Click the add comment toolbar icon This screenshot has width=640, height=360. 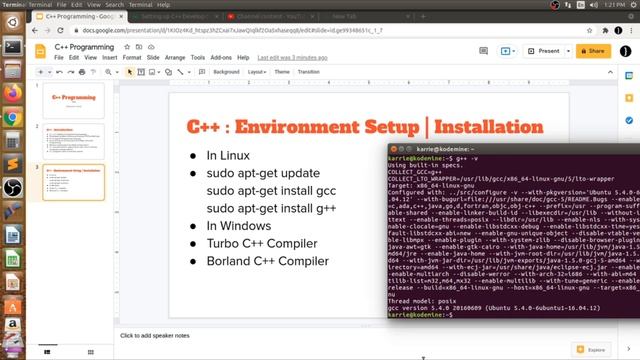click(x=202, y=72)
